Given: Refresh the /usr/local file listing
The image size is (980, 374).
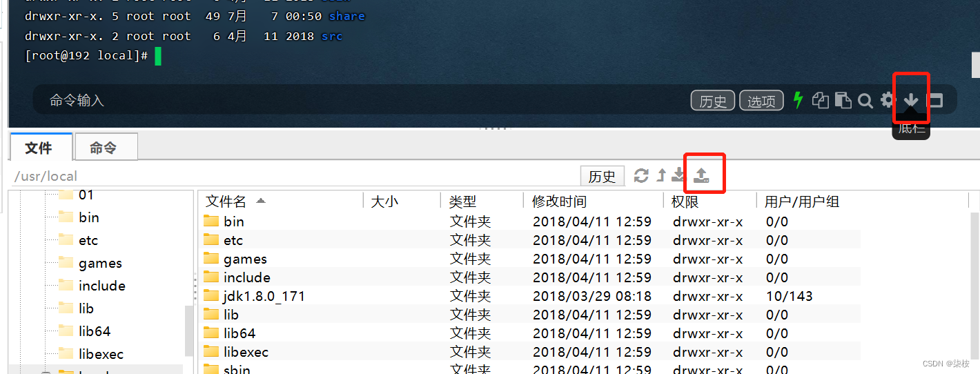Looking at the screenshot, I should (642, 176).
